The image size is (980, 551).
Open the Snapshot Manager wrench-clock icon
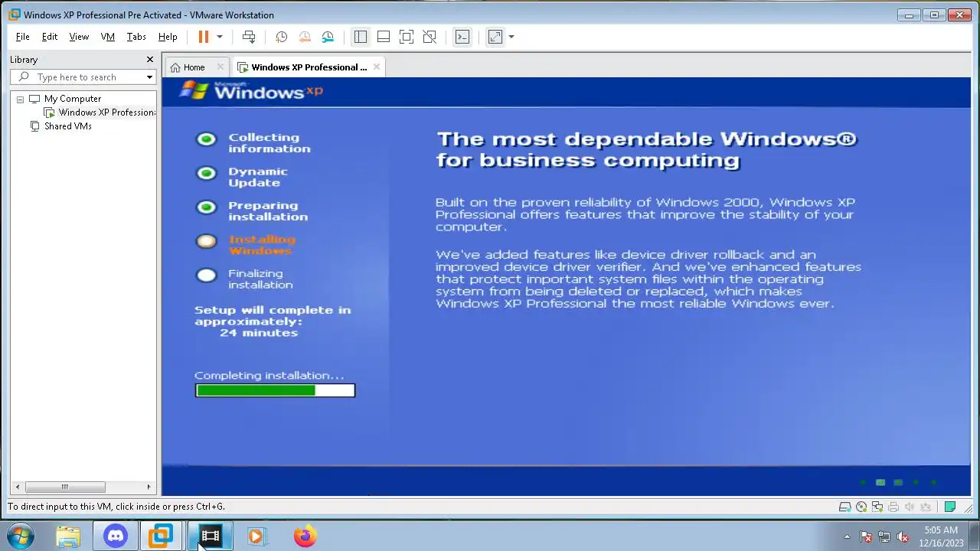point(328,37)
